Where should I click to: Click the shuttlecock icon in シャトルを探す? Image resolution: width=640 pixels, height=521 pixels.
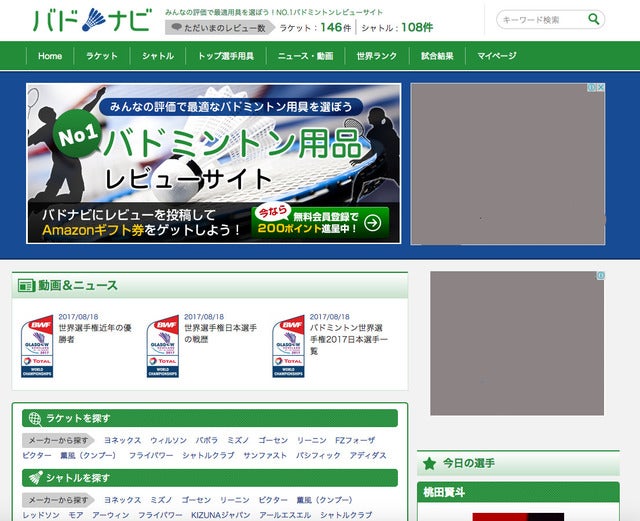point(36,478)
